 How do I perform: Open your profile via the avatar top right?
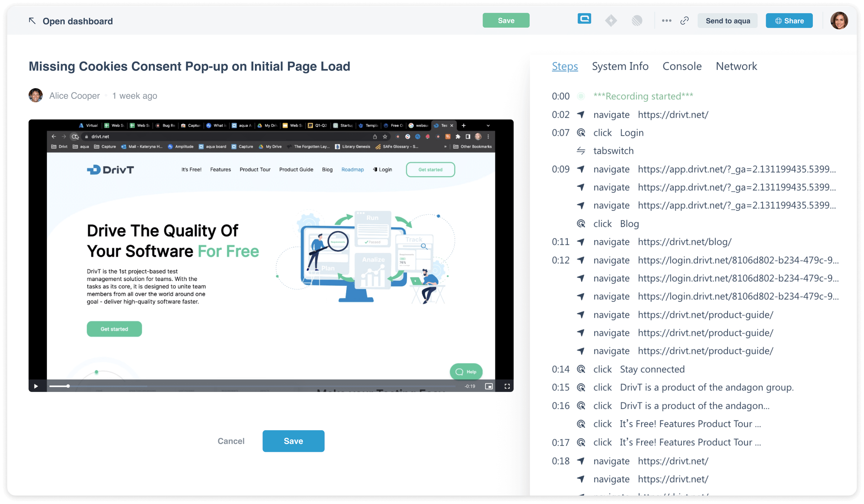point(839,20)
